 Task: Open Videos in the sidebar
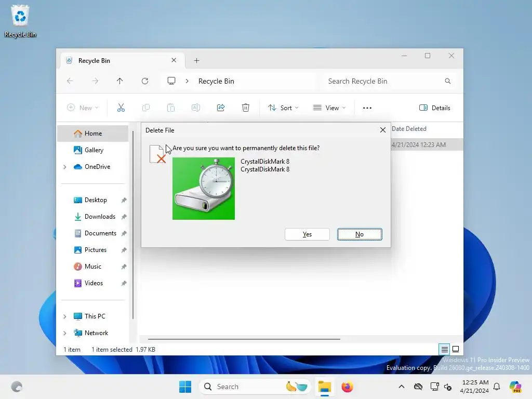point(92,283)
